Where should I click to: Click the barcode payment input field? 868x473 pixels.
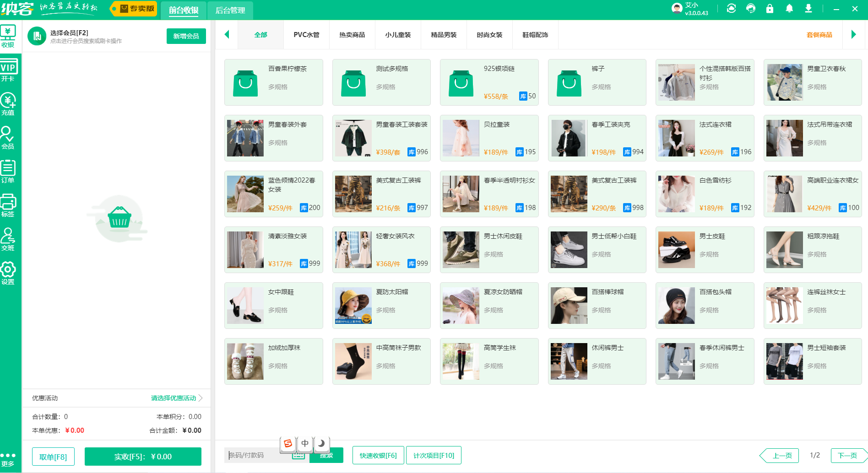tap(261, 455)
